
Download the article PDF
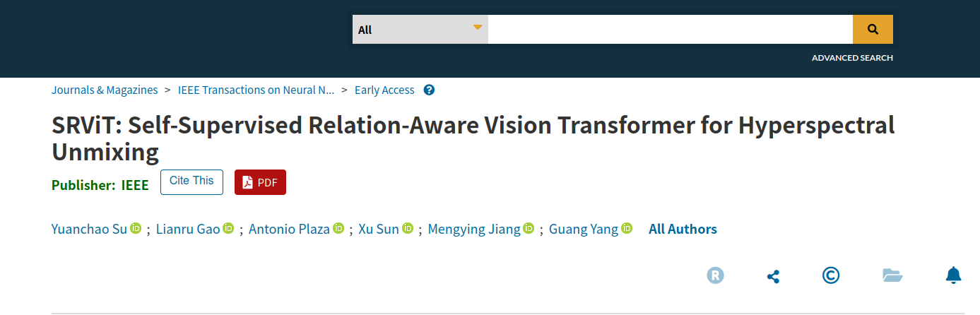point(260,182)
